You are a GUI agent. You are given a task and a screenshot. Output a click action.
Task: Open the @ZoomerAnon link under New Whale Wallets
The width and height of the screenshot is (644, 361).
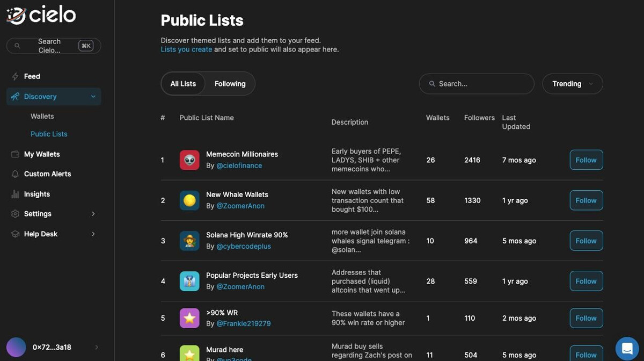[240, 206]
